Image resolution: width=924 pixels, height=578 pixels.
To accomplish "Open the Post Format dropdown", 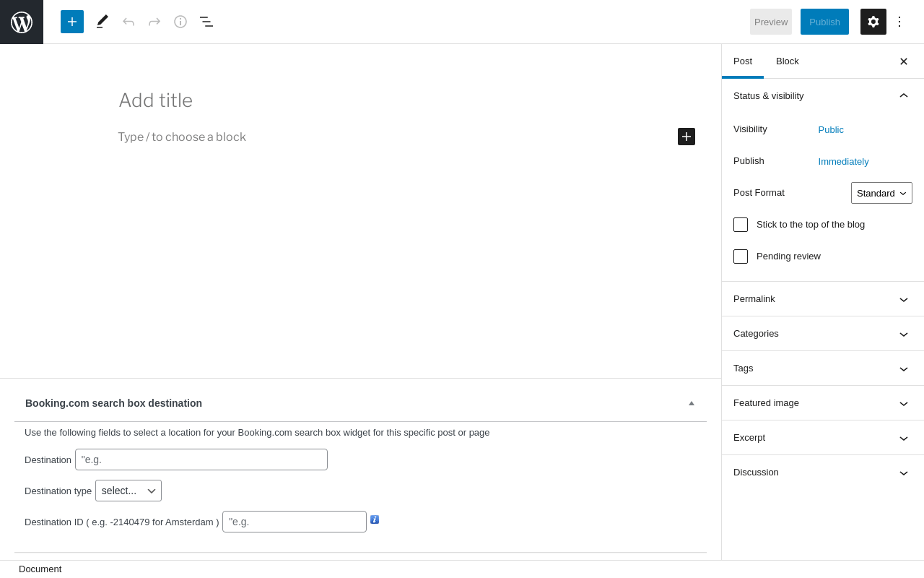I will tap(881, 193).
